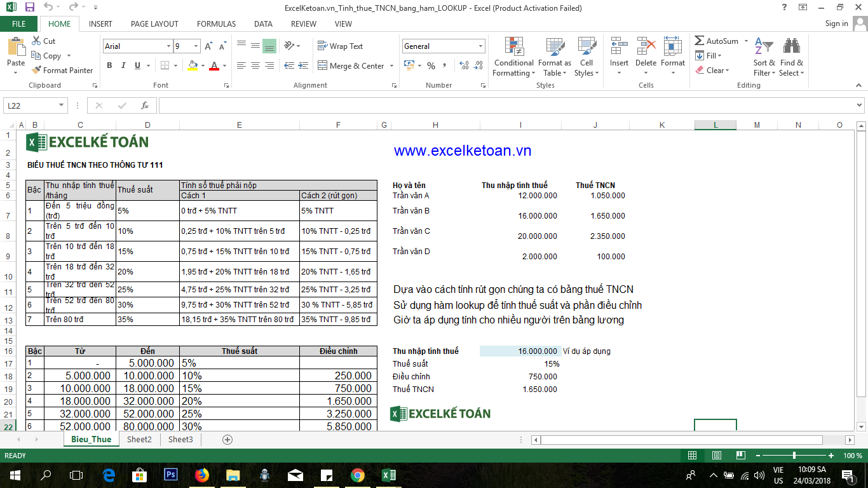Screen dimensions: 868x488
Task: Activate Format Painter brush
Action: point(62,71)
